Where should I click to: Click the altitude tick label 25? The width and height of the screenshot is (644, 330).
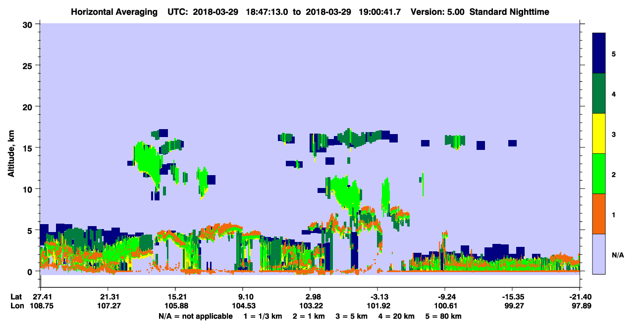click(29, 65)
